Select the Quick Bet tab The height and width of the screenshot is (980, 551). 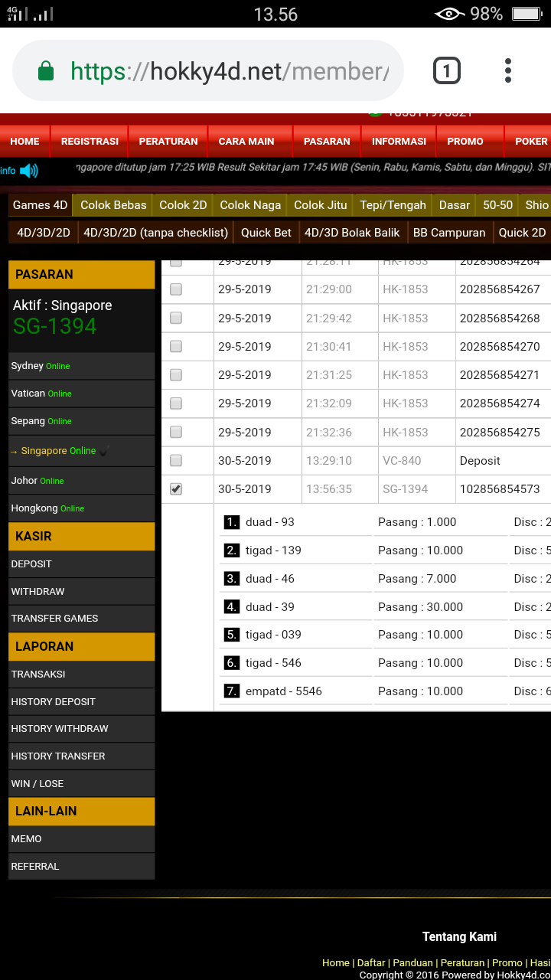pos(266,233)
